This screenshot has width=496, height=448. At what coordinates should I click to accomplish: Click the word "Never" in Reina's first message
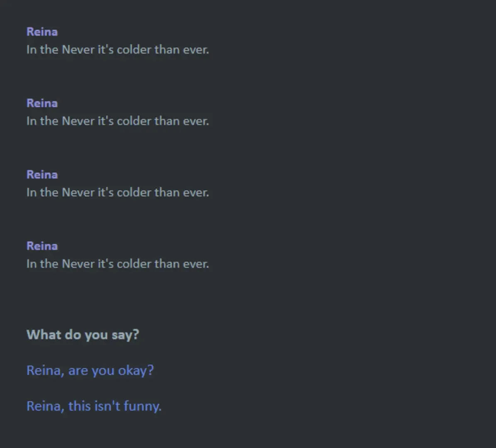[x=78, y=50]
